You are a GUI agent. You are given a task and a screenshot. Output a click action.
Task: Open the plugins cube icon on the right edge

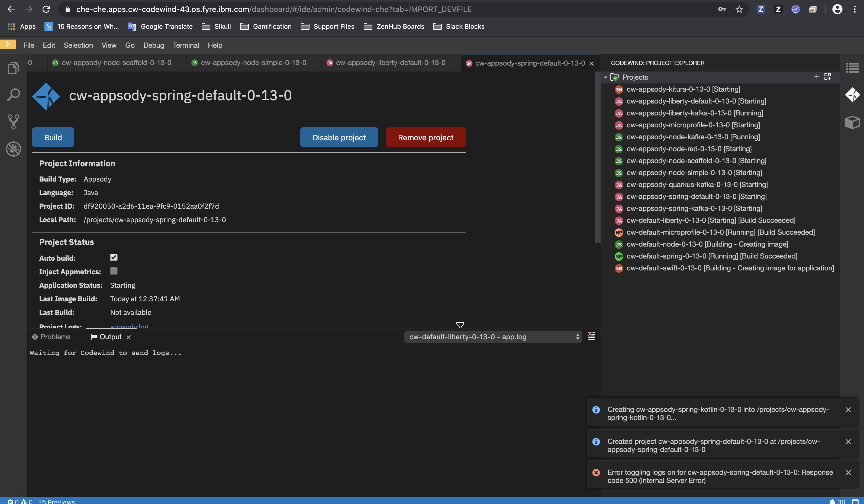[x=853, y=122]
